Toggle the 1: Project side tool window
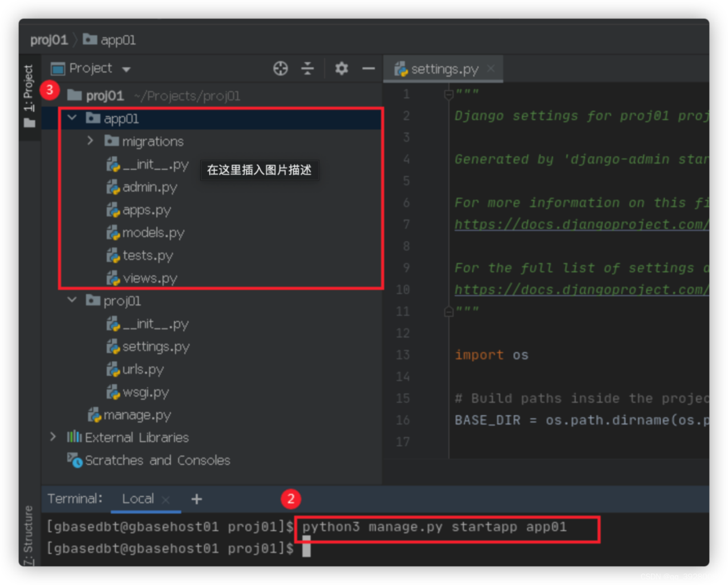This screenshot has width=728, height=585. 29,97
